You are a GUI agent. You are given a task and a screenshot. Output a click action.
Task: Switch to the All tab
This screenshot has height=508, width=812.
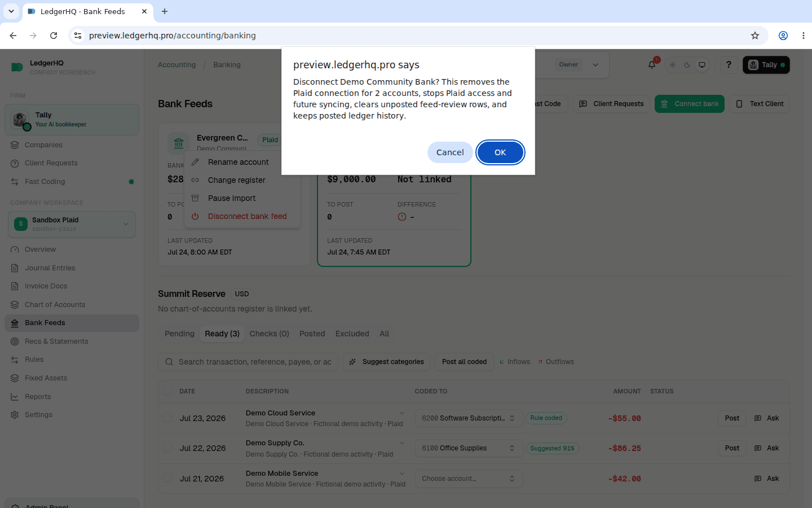click(385, 334)
